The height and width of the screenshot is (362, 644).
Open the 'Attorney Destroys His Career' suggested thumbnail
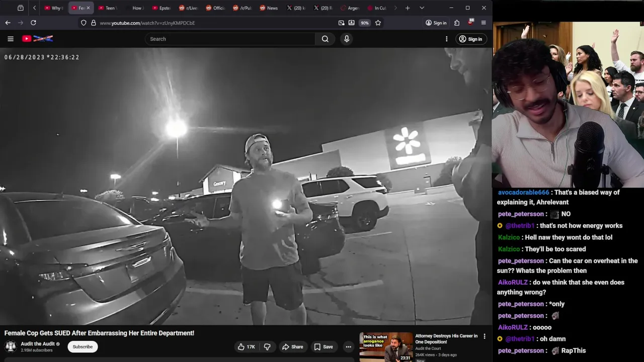point(386,347)
